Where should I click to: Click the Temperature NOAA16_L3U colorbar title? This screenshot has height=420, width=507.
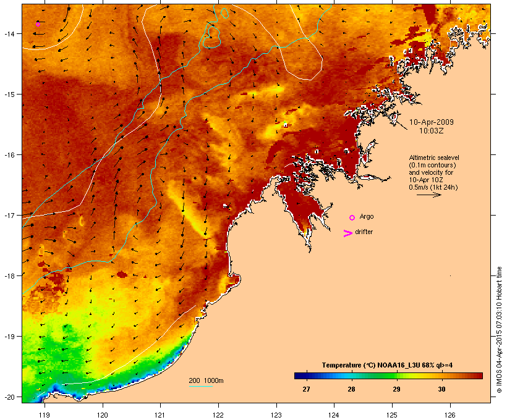click(x=387, y=366)
